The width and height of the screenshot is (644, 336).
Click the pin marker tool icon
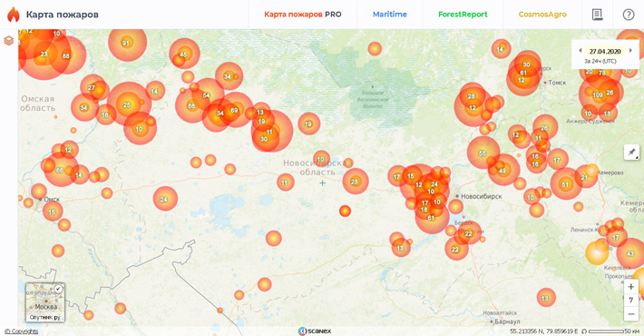click(x=631, y=153)
